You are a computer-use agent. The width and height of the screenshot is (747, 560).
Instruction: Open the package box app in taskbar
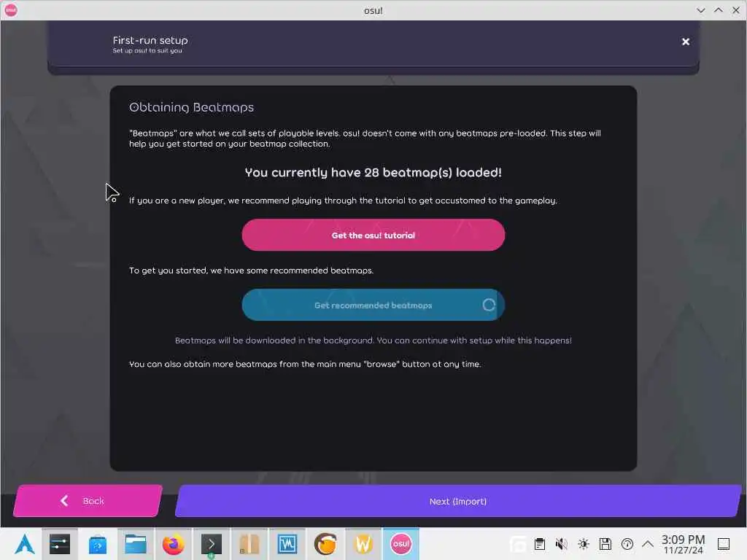click(x=249, y=544)
